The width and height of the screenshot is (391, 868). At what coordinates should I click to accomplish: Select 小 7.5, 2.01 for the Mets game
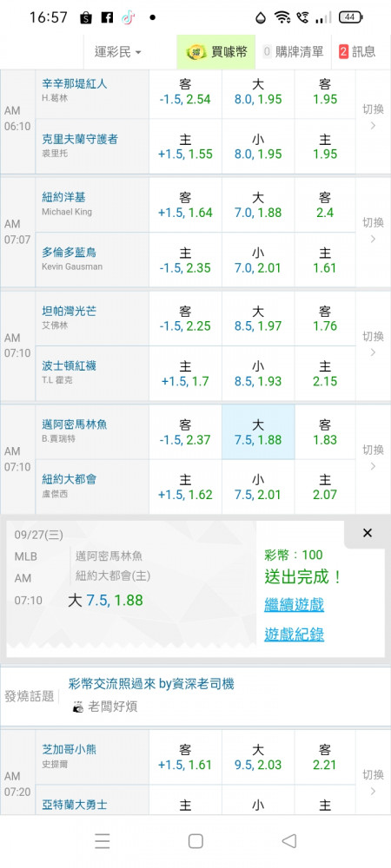(258, 487)
